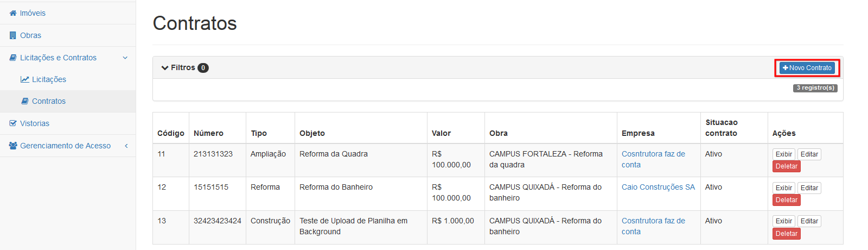Click the Valor column header
The image size is (868, 250).
click(x=441, y=133)
